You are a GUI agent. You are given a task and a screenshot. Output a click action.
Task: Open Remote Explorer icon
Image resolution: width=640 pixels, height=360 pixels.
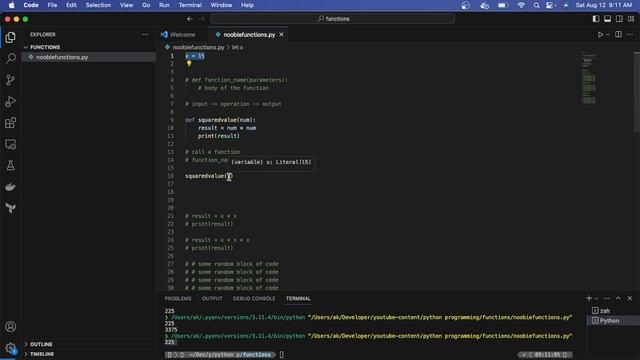(11, 144)
